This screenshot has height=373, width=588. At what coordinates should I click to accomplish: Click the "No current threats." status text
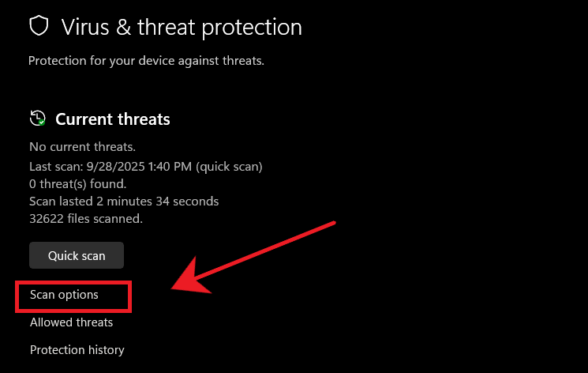point(82,146)
